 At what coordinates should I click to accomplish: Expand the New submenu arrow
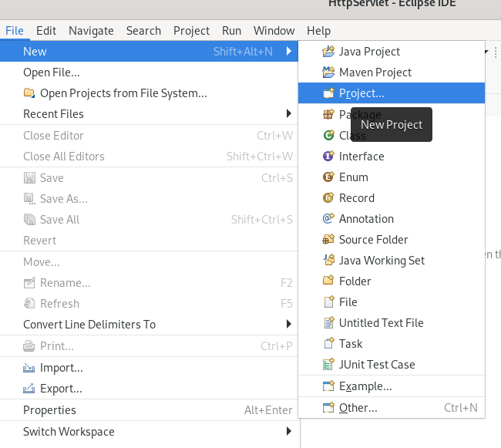click(289, 51)
